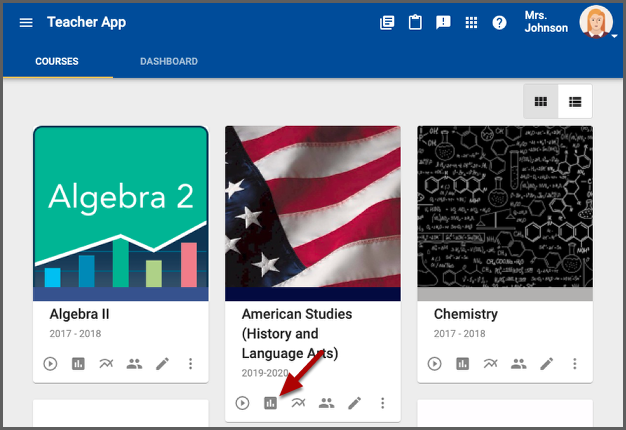Click the help question mark icon
The image size is (626, 430).
coord(499,22)
